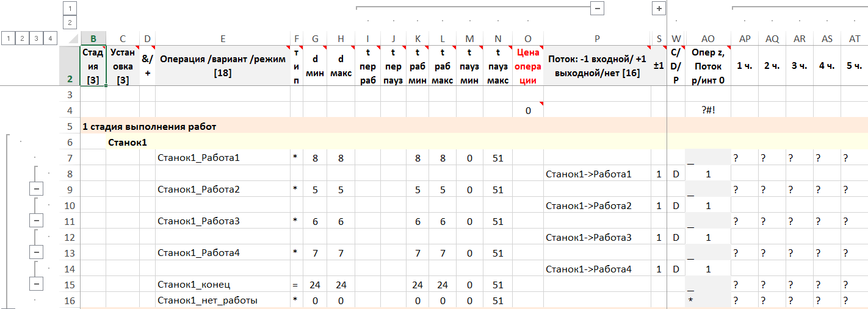Select column E header
Viewport: 868px width, 309px height.
coord(222,38)
